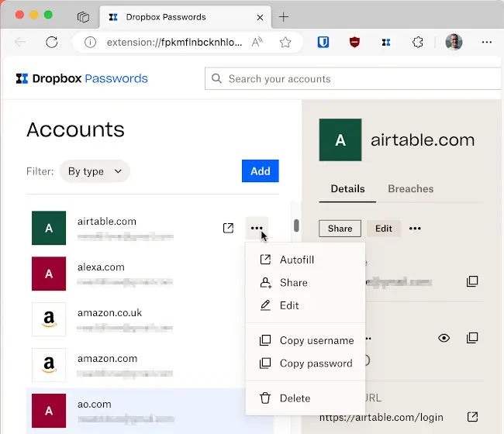Switch to the Details tab
The width and height of the screenshot is (504, 434).
(347, 189)
